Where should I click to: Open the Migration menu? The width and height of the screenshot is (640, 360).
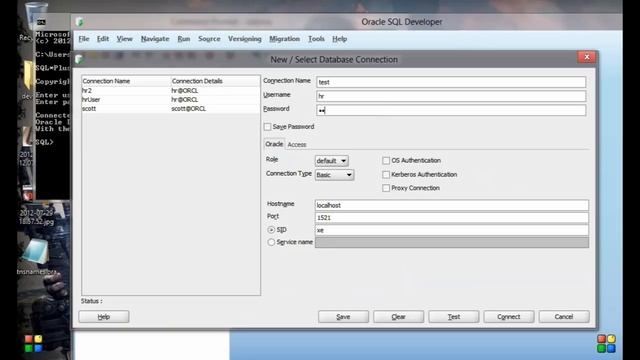[x=284, y=39]
